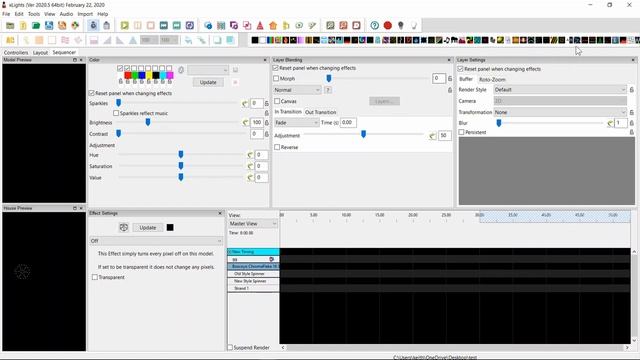Click the question mark button beside Normal
The width and height of the screenshot is (640, 360).
point(328,90)
